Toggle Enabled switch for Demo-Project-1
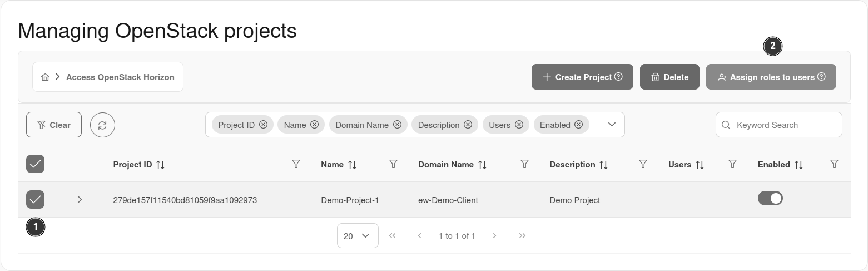The height and width of the screenshot is (271, 868). 770,198
